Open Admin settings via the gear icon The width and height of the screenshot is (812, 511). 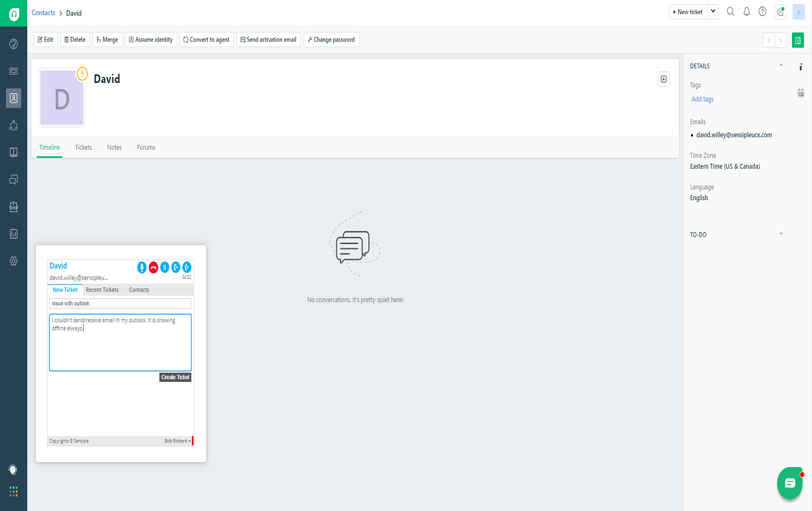(x=13, y=260)
